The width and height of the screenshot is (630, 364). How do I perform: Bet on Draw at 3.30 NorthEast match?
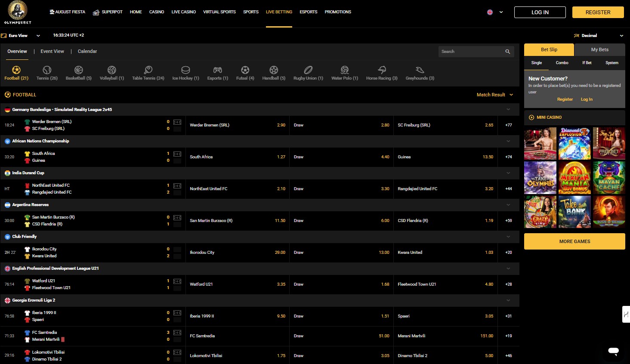[342, 189]
